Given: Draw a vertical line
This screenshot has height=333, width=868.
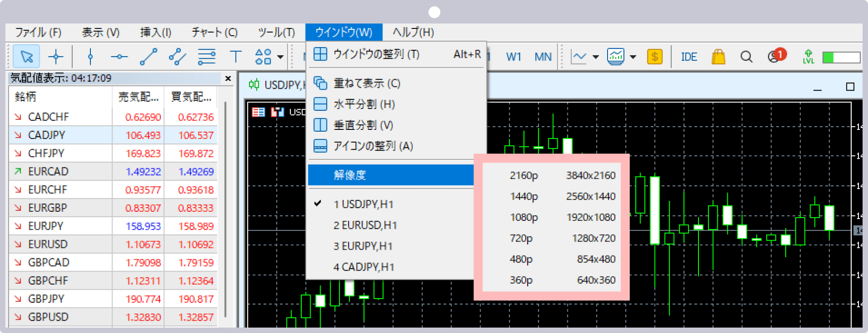Looking at the screenshot, I should tap(90, 57).
